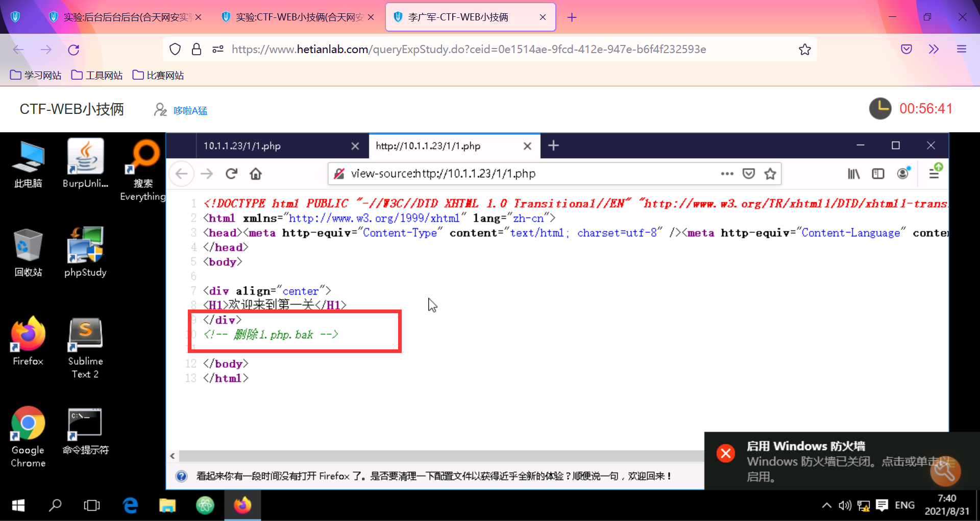980x521 pixels.
Task: Close the first 10.1.1.23/1/1.php tab
Action: tap(355, 146)
